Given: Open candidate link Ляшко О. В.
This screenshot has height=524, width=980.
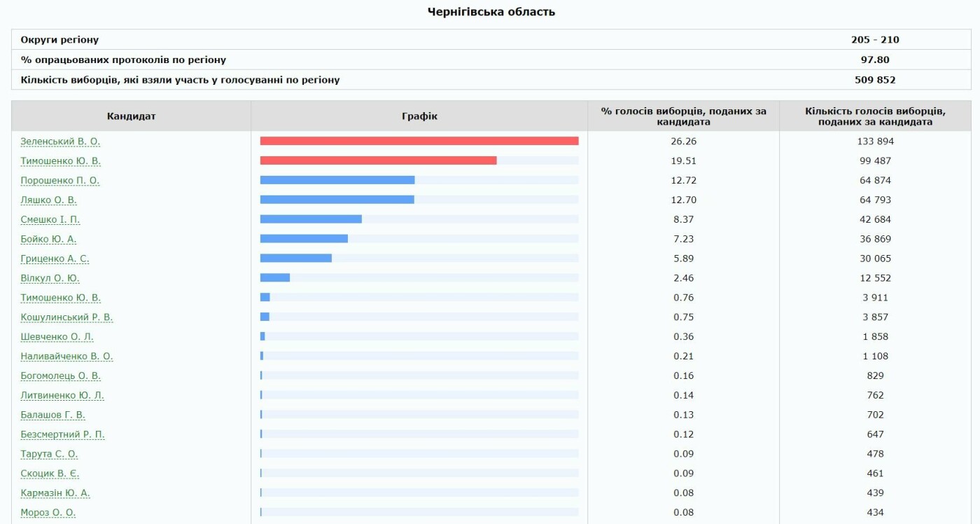Looking at the screenshot, I should [x=49, y=200].
